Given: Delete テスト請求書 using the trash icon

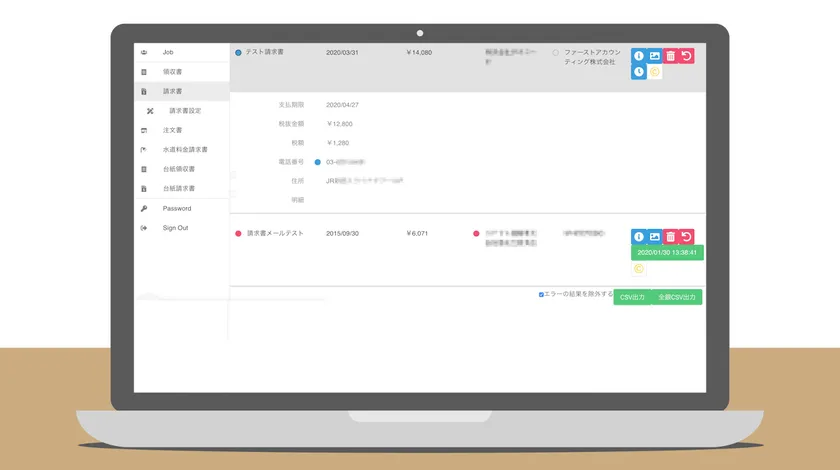Looking at the screenshot, I should point(670,56).
